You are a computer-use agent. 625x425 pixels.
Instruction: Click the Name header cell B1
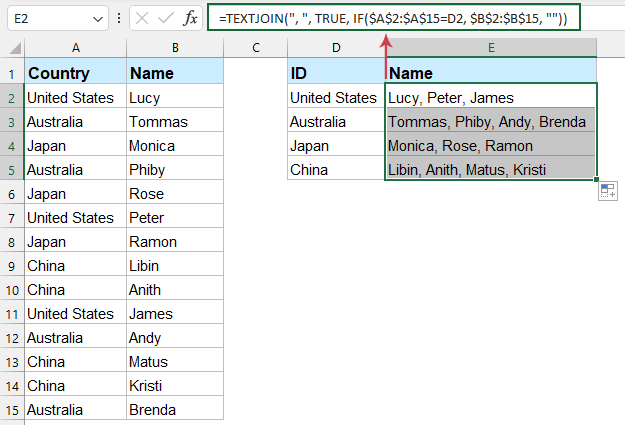pyautogui.click(x=175, y=71)
